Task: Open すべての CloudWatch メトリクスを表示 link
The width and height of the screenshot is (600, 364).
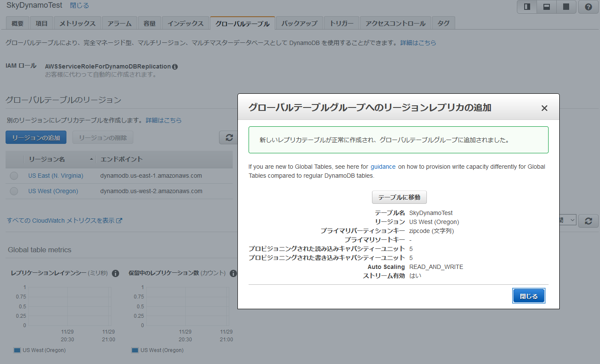Action: (65, 221)
